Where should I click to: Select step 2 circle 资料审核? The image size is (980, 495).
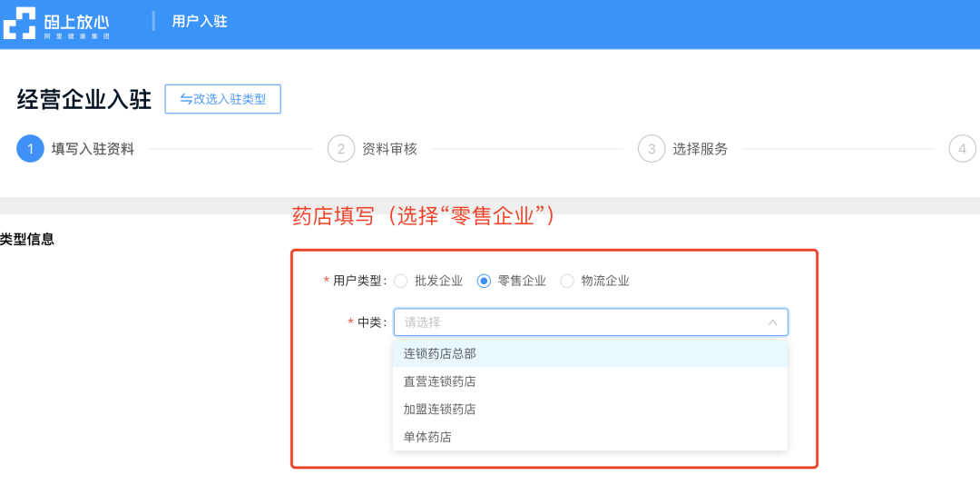(341, 149)
